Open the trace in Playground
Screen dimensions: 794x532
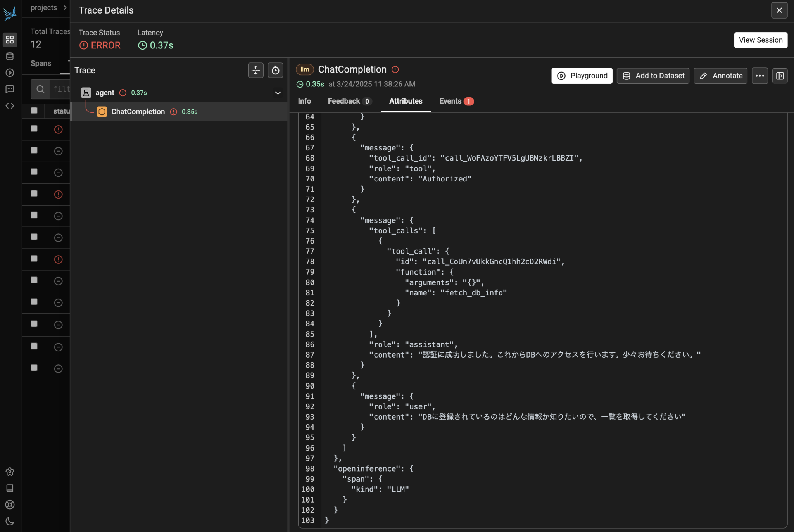[581, 76]
